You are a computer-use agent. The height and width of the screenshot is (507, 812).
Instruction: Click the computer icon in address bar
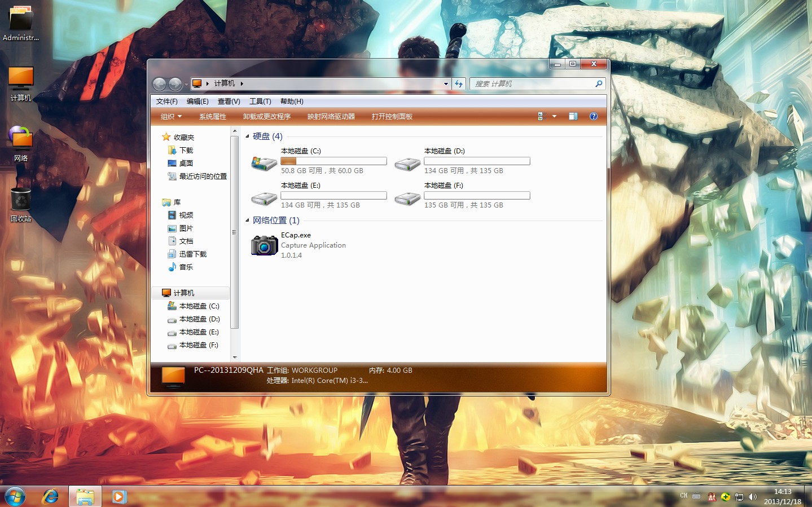pyautogui.click(x=197, y=83)
